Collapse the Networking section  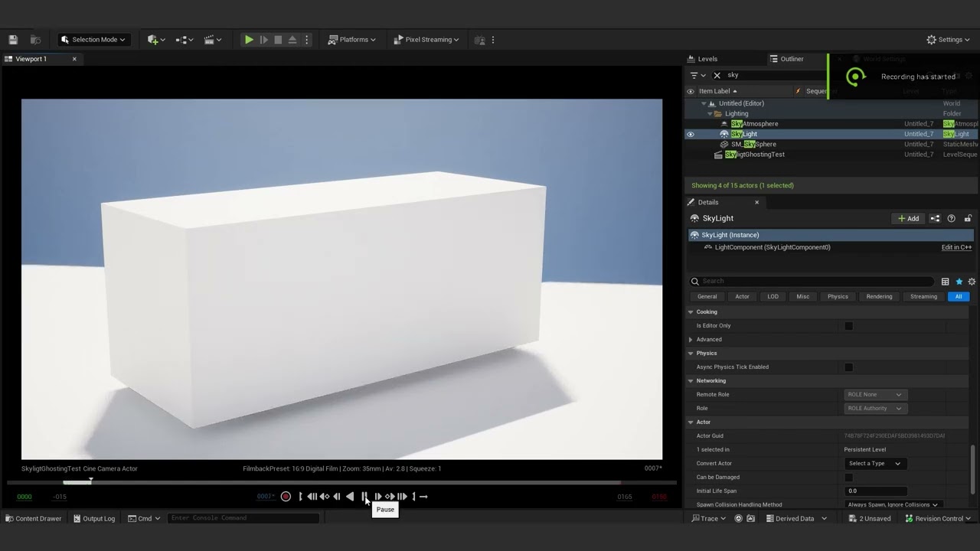[x=691, y=381]
